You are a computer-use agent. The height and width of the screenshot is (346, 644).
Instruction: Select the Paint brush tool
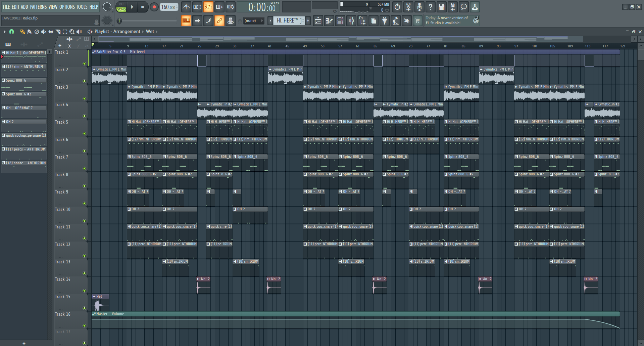coord(30,32)
